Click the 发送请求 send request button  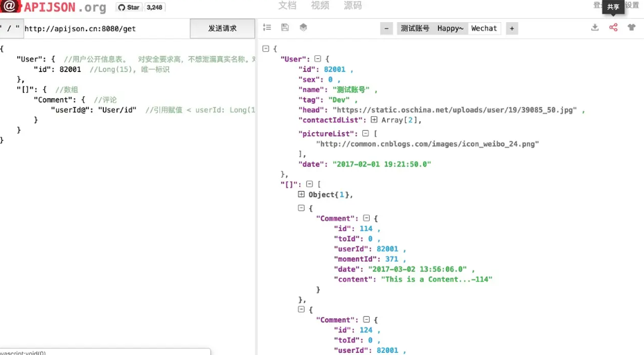pos(222,28)
